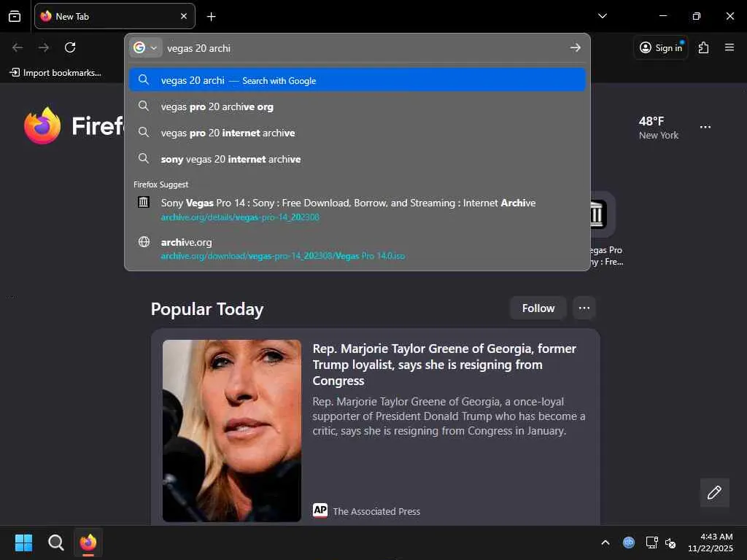The height and width of the screenshot is (560, 747).
Task: Select suggestion 'sony vegas 20 internet archive'
Action: tap(357, 159)
